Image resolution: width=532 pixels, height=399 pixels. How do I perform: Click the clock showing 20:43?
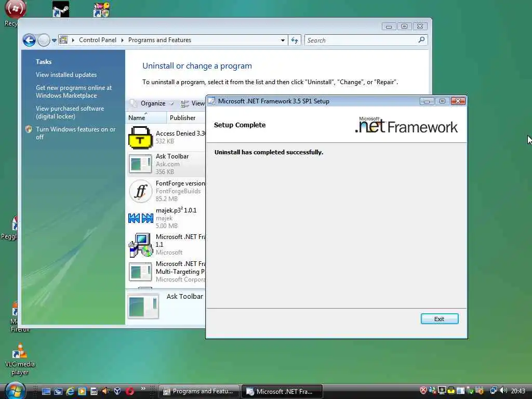click(x=518, y=391)
